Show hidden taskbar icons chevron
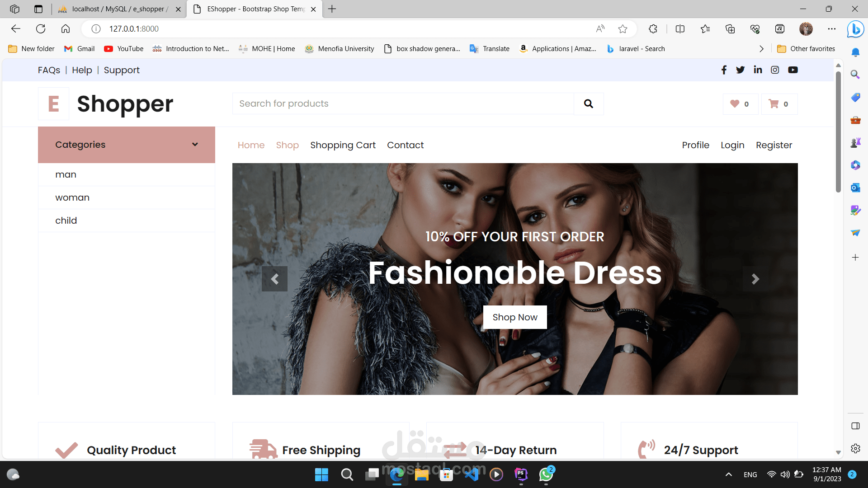Viewport: 868px width, 488px height. pyautogui.click(x=729, y=474)
